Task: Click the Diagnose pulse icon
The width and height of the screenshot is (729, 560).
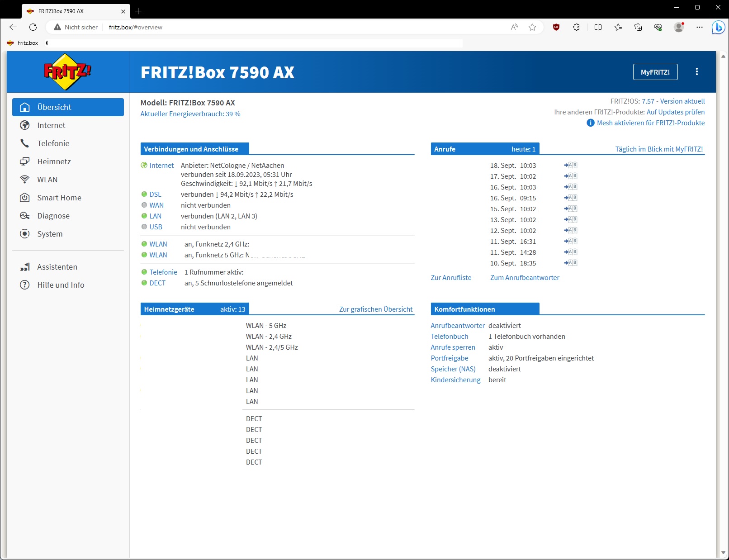Action: [25, 216]
